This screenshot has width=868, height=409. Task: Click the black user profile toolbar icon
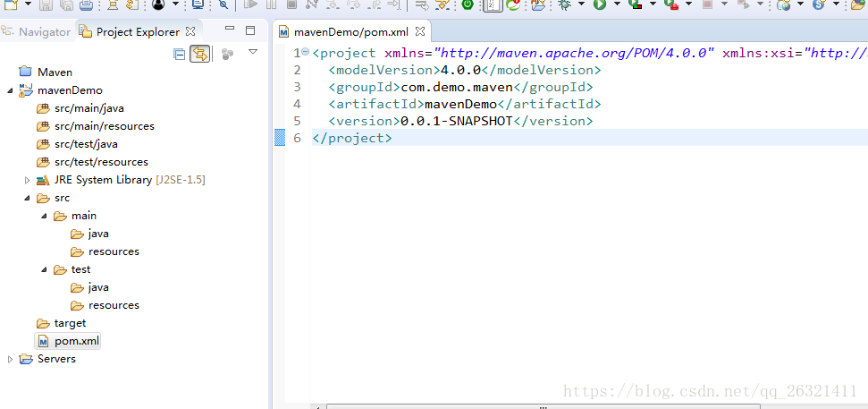coord(158,4)
